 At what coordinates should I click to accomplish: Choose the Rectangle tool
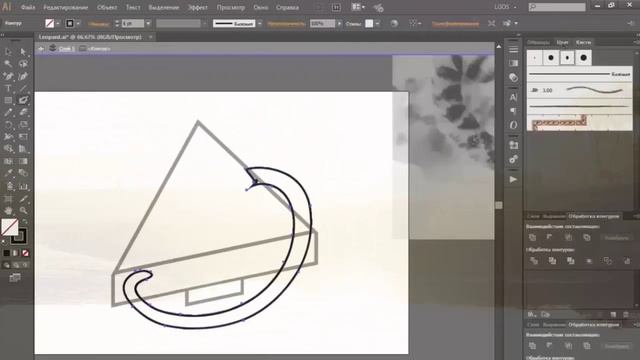(x=8, y=100)
